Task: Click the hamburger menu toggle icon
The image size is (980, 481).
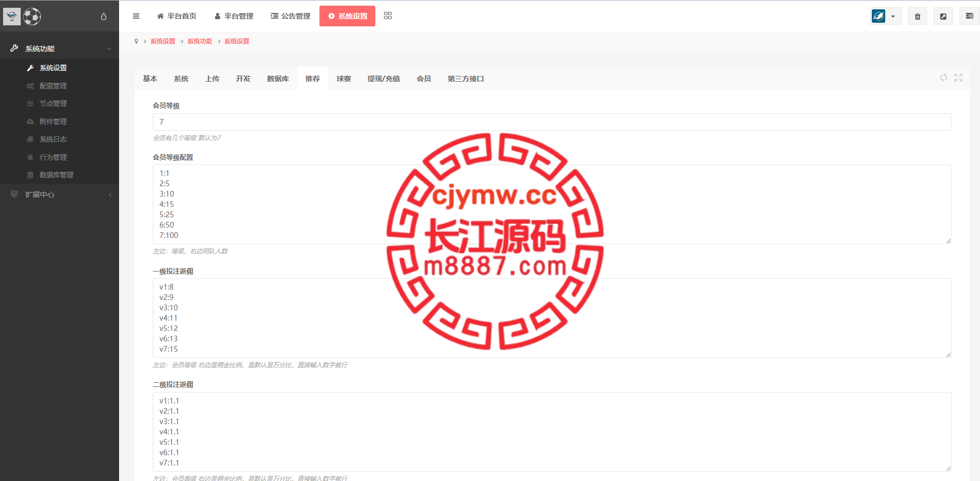Action: pos(136,16)
